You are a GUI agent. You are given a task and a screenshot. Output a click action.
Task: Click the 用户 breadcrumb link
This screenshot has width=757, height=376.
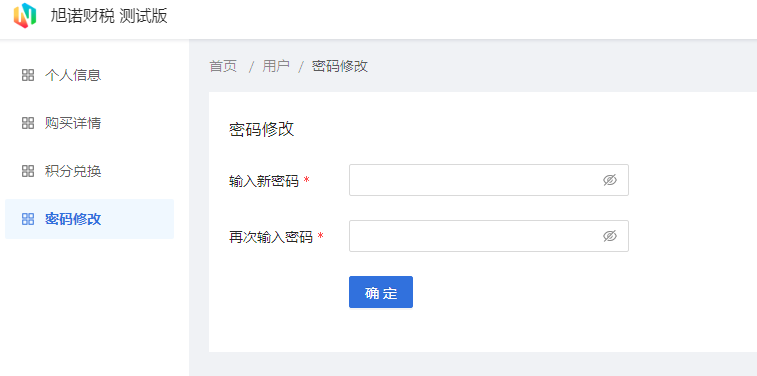(276, 66)
